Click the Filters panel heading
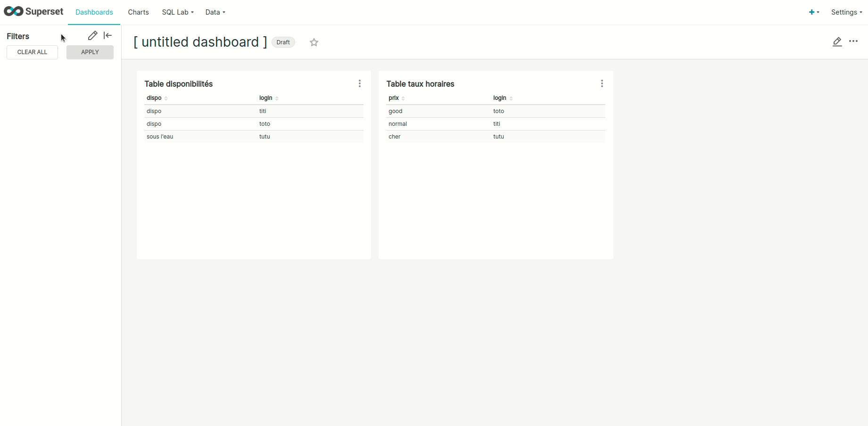Screen dimensions: 868x426 18,36
